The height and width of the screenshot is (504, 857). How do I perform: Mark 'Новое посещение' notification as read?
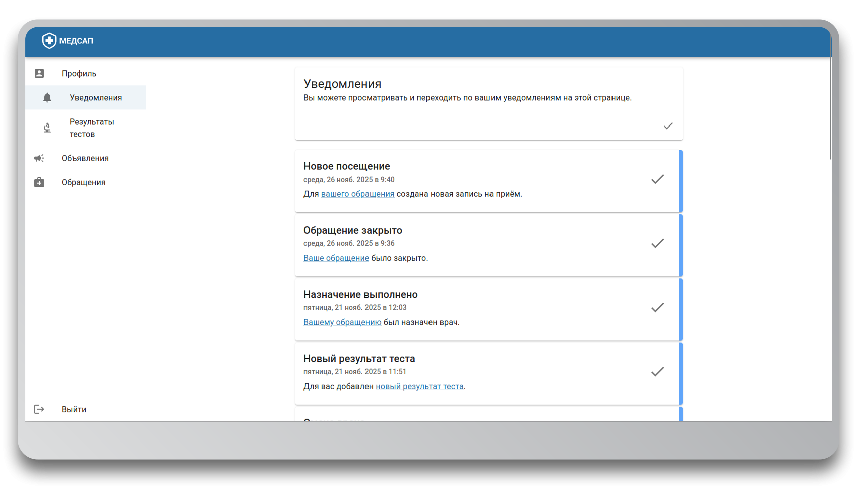[657, 179]
